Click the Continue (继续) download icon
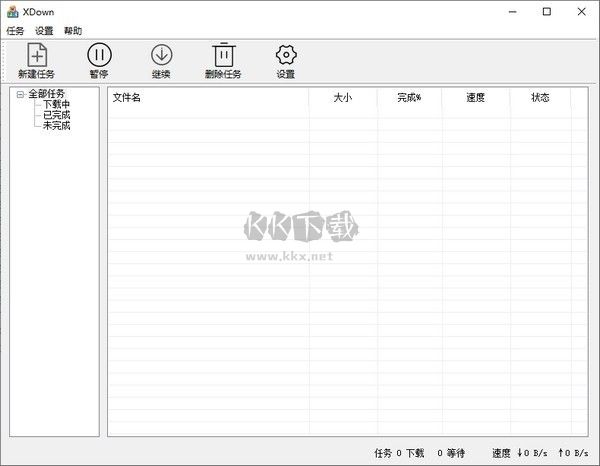This screenshot has width=600, height=466. pos(161,55)
